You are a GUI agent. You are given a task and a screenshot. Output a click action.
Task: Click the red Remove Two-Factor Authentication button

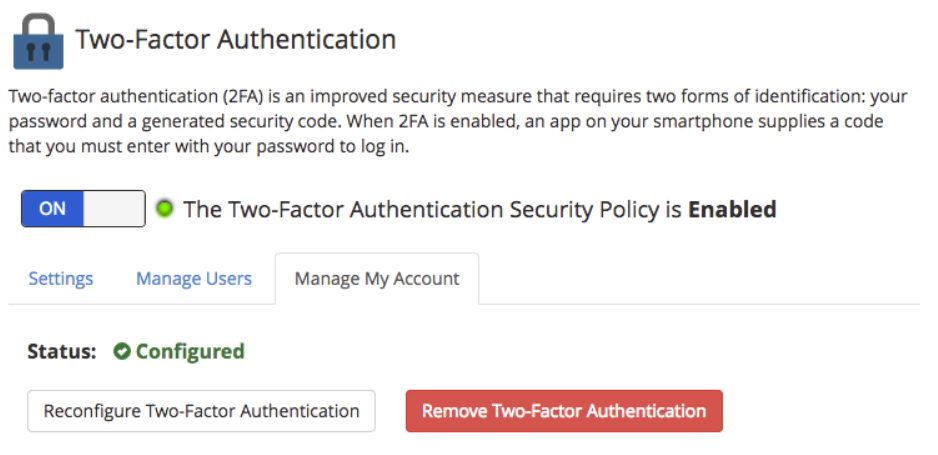pyautogui.click(x=564, y=411)
